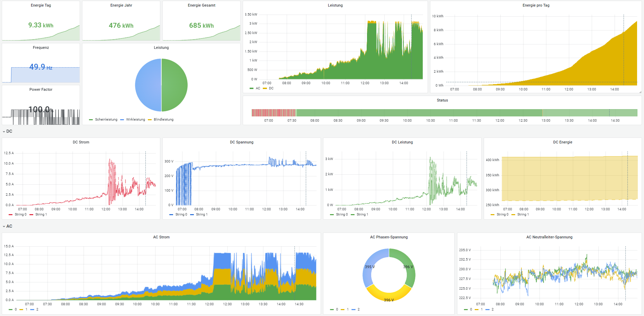This screenshot has width=644, height=316.
Task: Select the blue half of Leistung pie
Action: 148,85
